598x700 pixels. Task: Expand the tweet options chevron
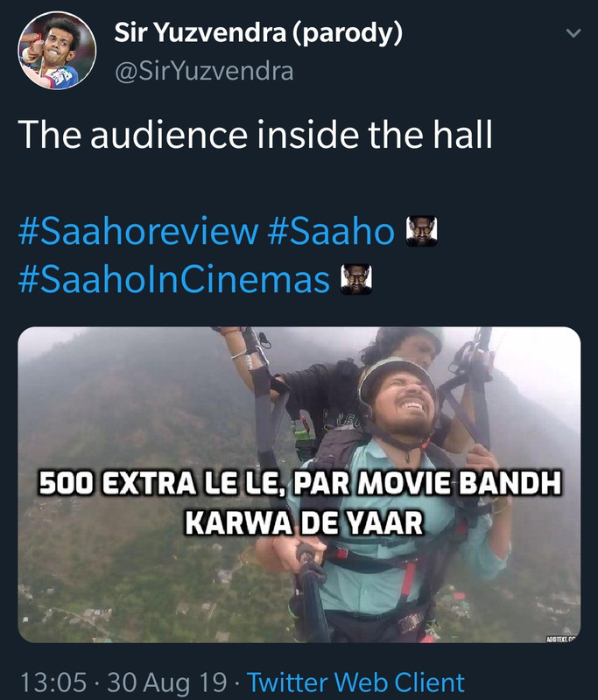coord(573,33)
